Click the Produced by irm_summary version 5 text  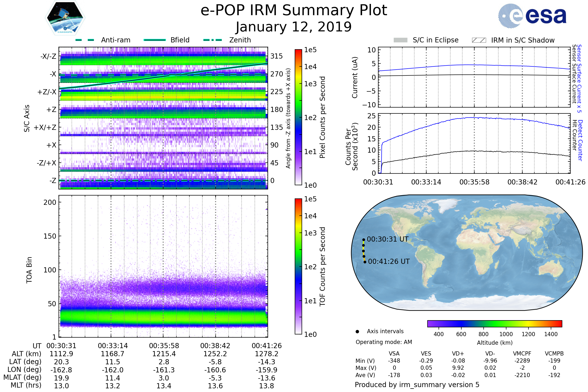(417, 384)
